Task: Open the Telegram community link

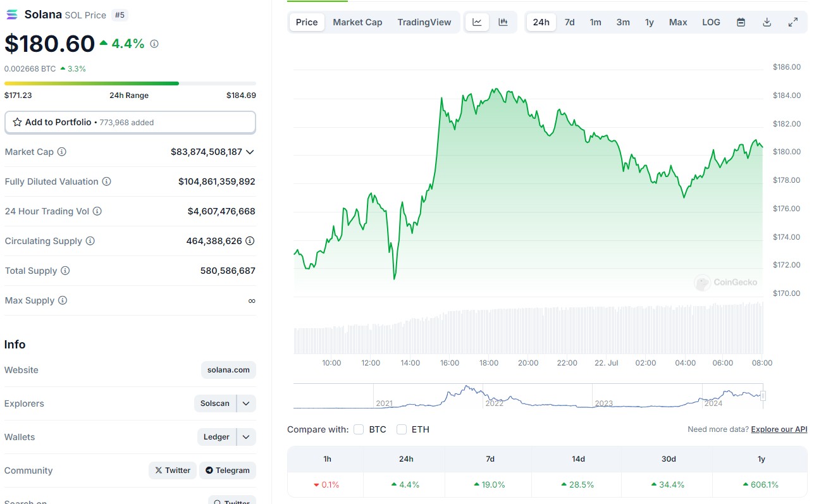Action: tap(228, 470)
